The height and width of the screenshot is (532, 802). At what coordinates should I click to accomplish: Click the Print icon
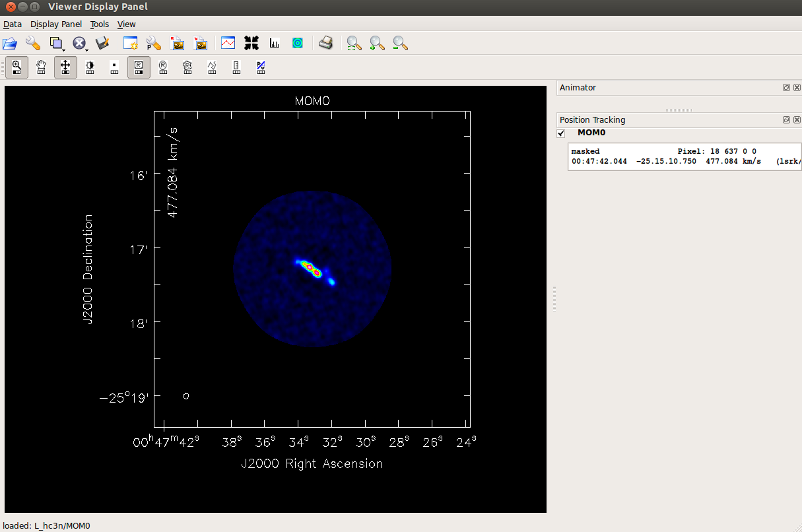pos(325,44)
